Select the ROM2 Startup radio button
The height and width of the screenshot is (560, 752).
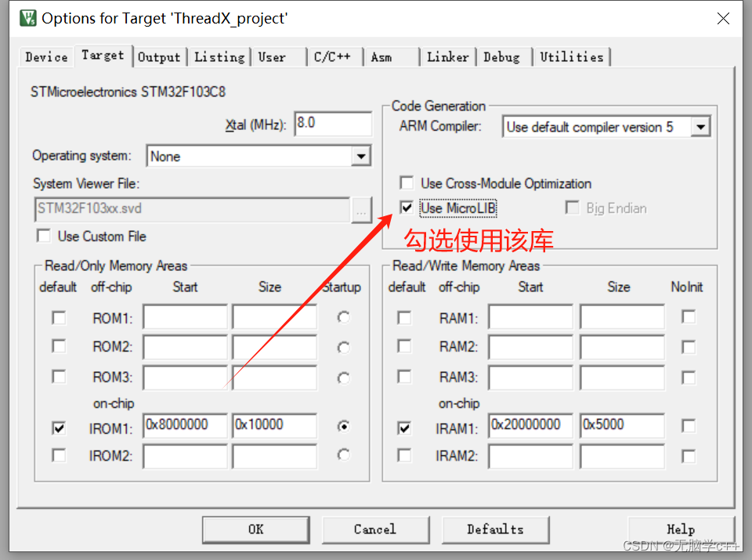pyautogui.click(x=343, y=347)
